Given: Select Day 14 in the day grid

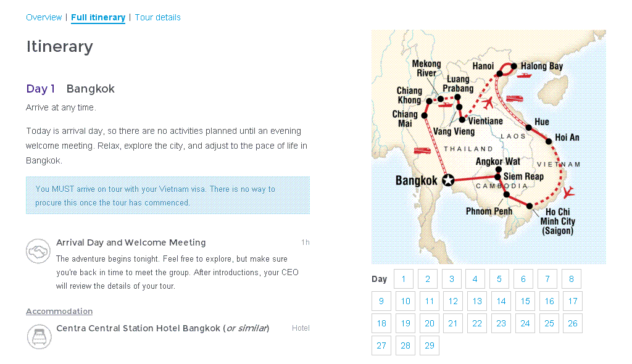Looking at the screenshot, I should (x=501, y=301).
